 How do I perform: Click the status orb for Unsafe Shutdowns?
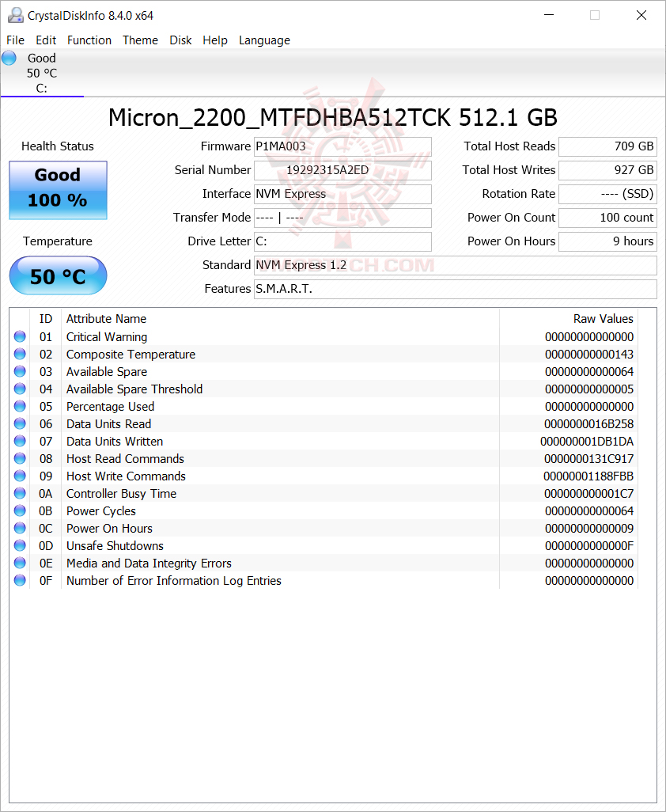pyautogui.click(x=20, y=545)
